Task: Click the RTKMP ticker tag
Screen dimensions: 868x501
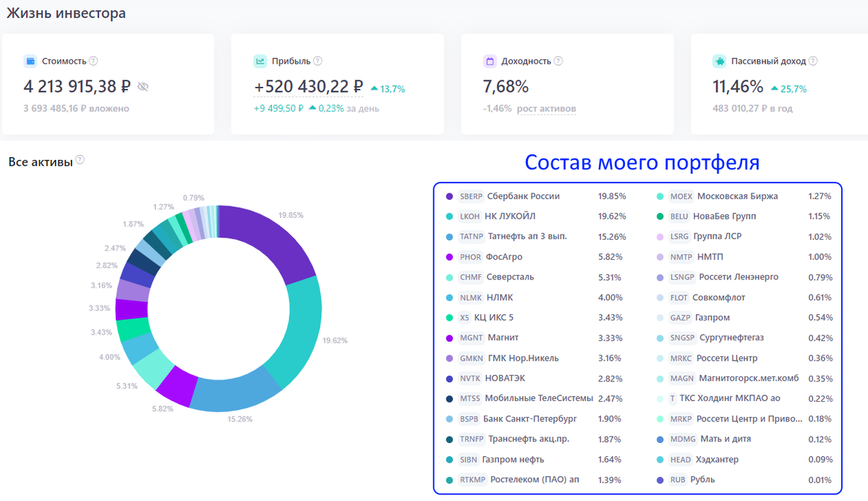Action: click(x=472, y=480)
